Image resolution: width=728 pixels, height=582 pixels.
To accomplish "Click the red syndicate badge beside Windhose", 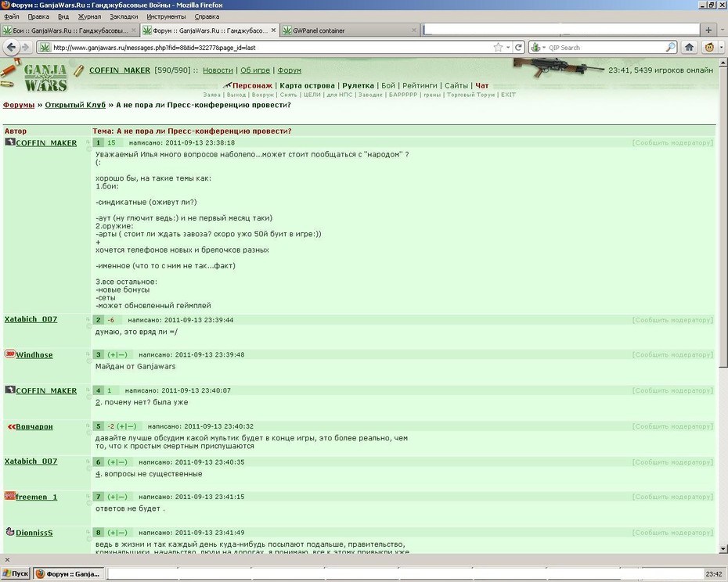I will (9, 354).
